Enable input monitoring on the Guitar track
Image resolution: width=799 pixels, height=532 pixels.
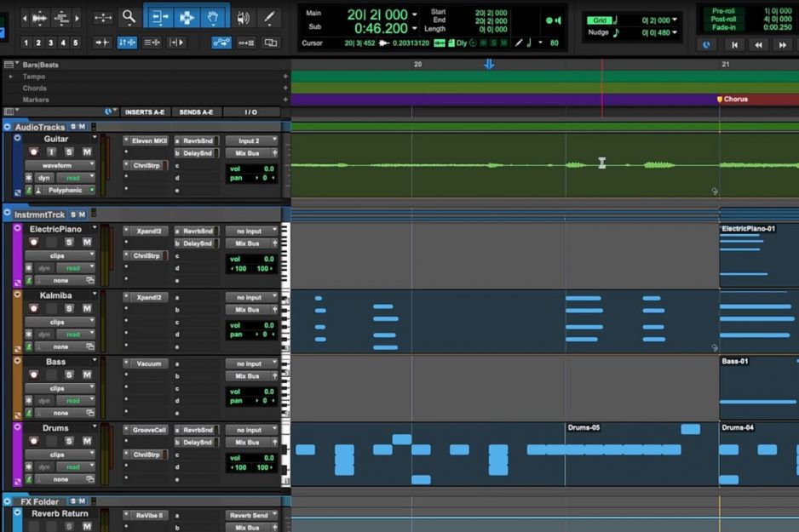pos(50,151)
